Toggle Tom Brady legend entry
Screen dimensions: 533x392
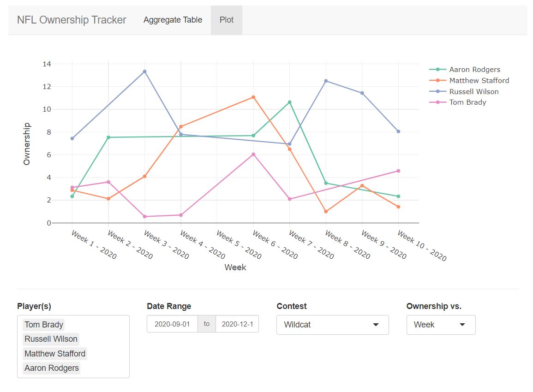point(457,102)
